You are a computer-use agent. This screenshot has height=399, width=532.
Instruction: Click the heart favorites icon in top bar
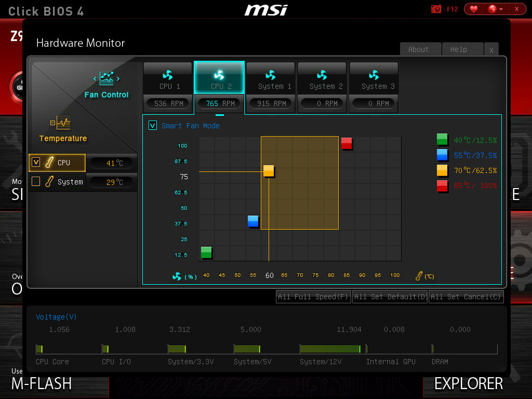[x=474, y=9]
